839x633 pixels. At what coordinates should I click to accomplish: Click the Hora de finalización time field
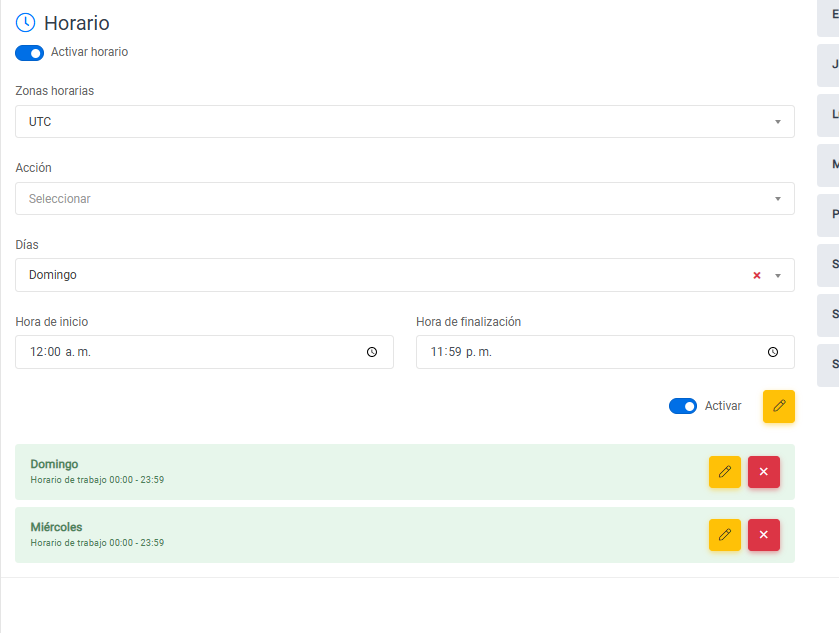coord(590,352)
